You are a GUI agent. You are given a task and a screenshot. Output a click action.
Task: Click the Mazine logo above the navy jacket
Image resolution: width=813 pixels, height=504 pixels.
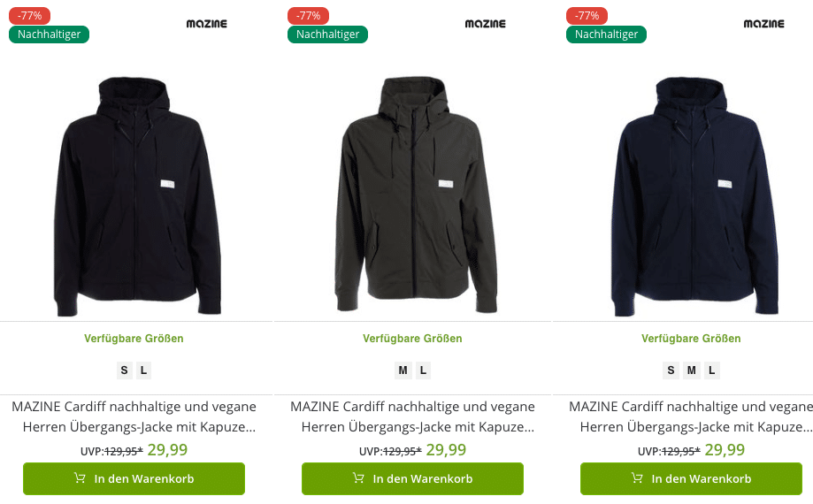pos(763,24)
